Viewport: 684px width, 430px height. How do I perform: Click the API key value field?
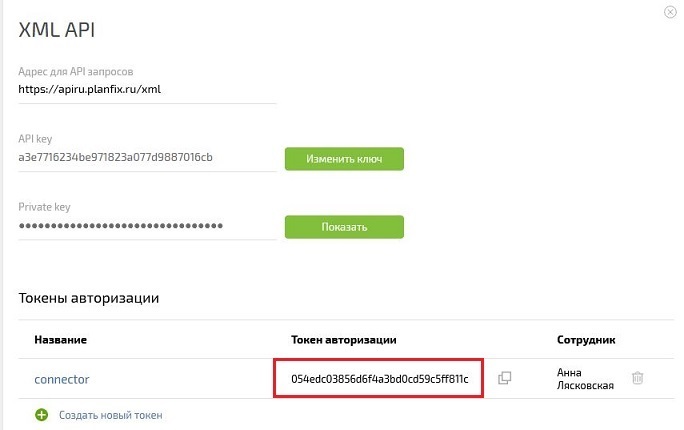coord(147,157)
